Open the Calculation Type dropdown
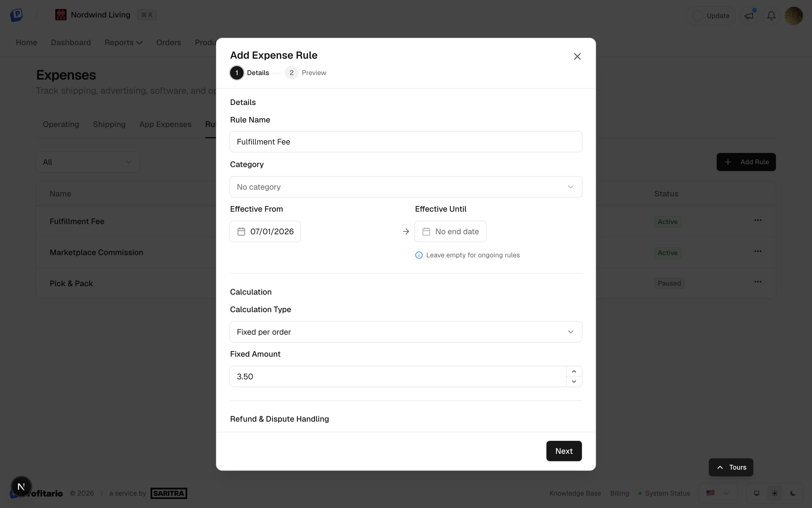The height and width of the screenshot is (508, 812). [406, 332]
